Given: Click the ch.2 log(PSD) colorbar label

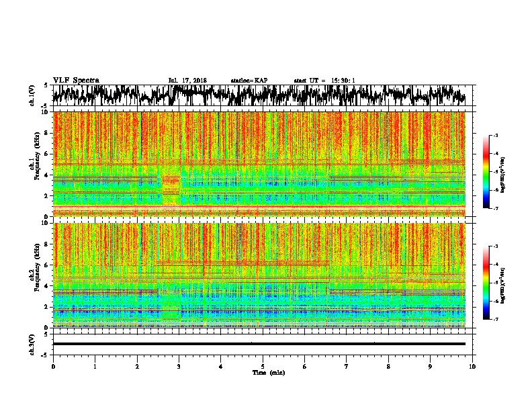Looking at the screenshot, I should pos(503,285).
